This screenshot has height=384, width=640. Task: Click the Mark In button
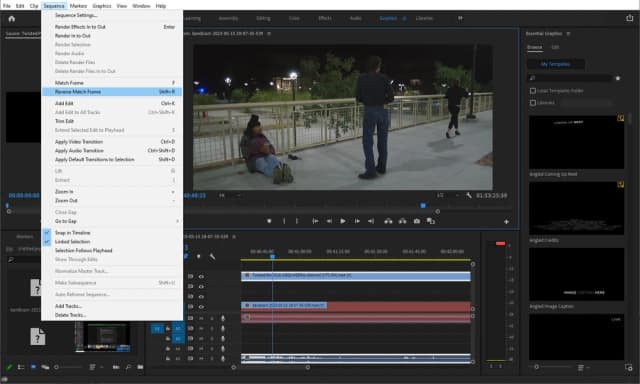[x=284, y=221]
